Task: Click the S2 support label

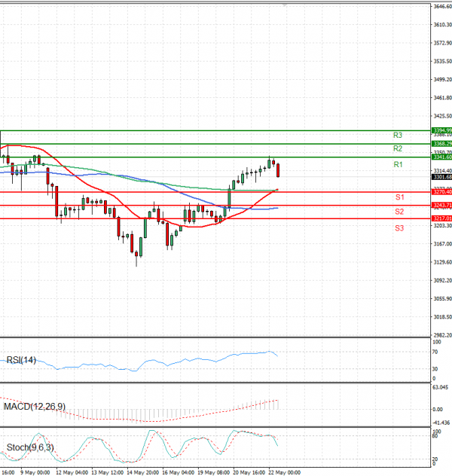Action: (x=400, y=212)
